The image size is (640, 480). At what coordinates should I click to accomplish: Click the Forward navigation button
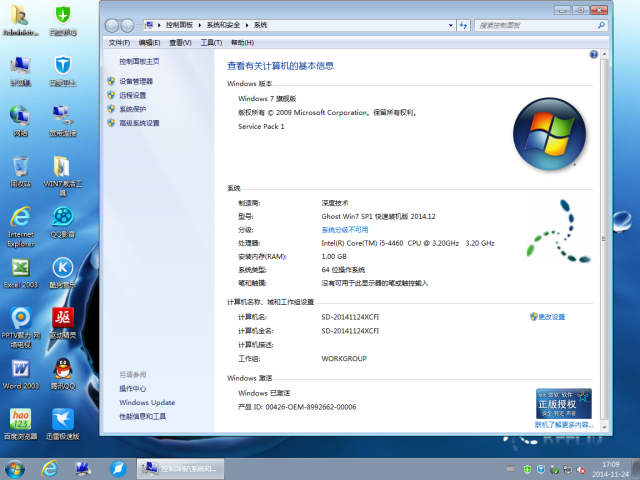pos(127,25)
